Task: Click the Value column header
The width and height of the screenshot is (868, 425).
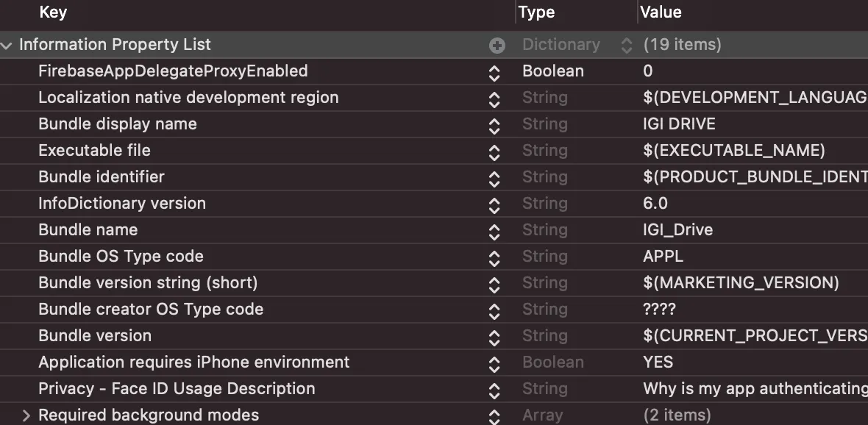Action: (x=661, y=12)
